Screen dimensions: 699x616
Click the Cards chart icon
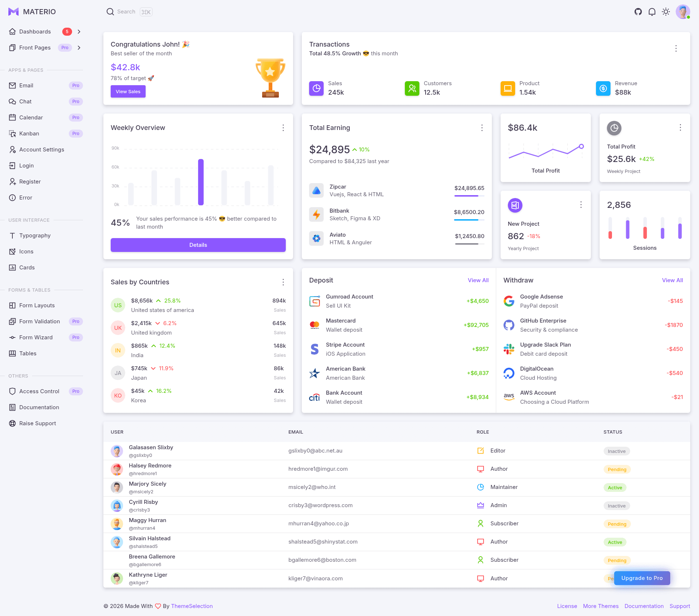tap(12, 268)
